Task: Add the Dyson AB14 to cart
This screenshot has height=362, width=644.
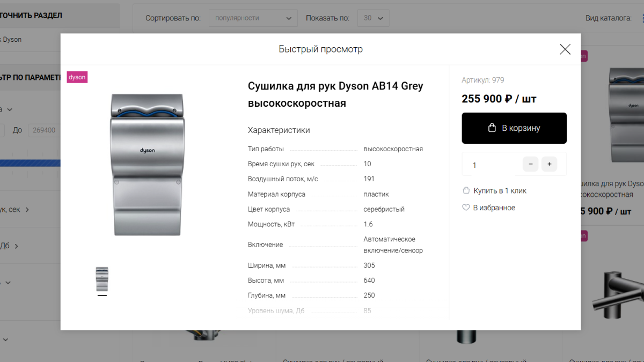Action: tap(514, 128)
